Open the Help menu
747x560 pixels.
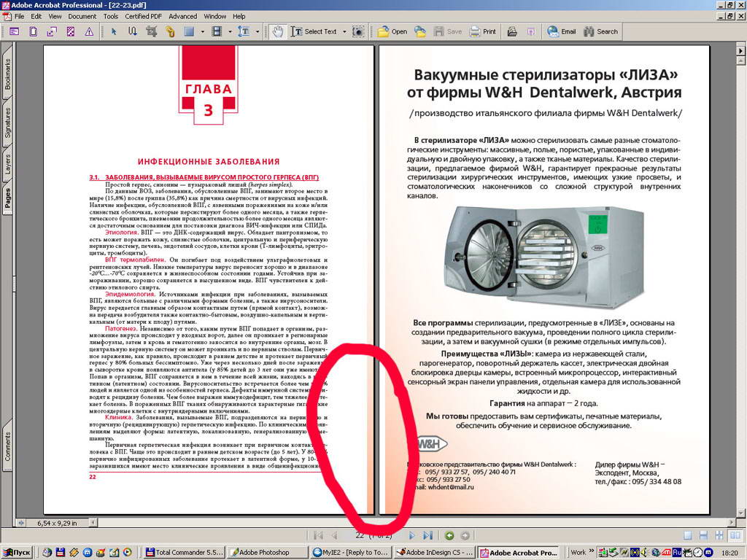pyautogui.click(x=239, y=16)
